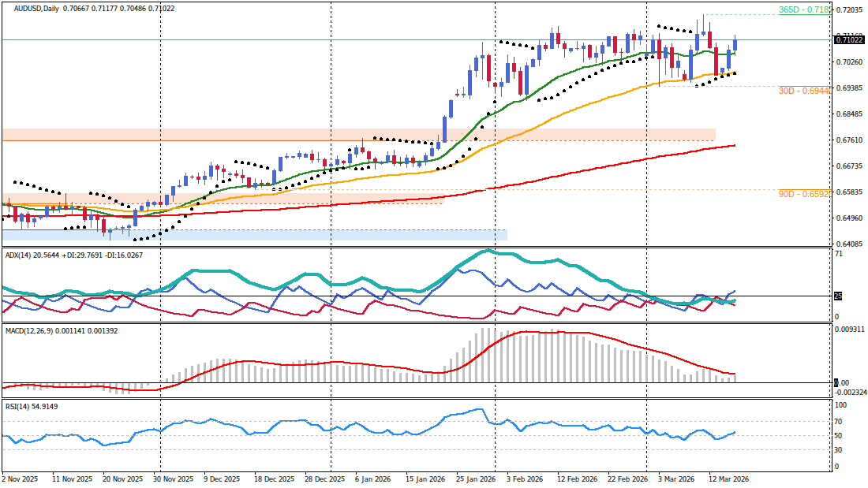Click the 2 Nov 2025 date label
This screenshot has height=488, width=868.
pos(20,479)
